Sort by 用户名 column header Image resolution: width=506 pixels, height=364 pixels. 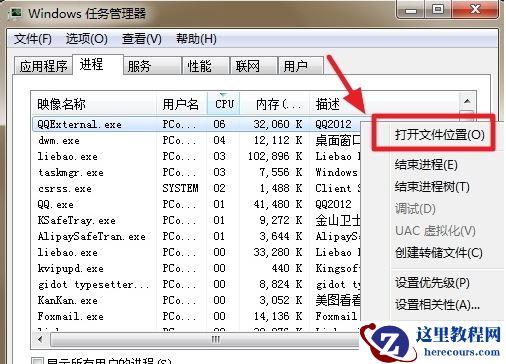(x=182, y=104)
